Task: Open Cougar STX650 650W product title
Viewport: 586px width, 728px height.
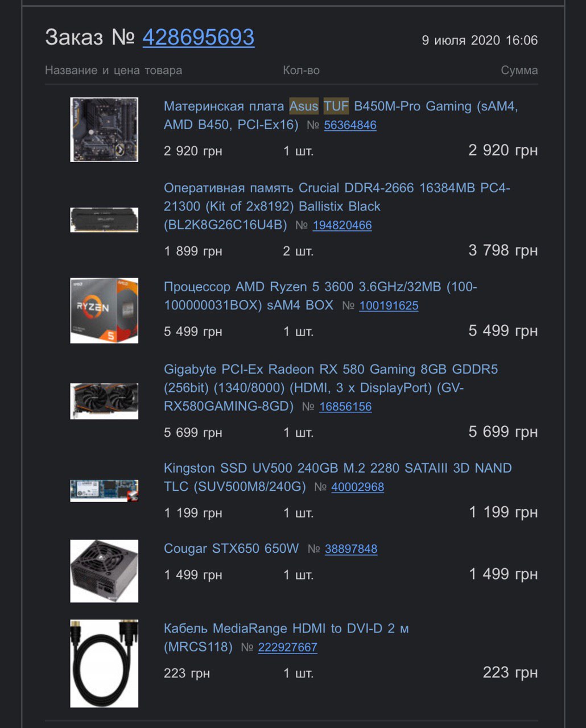Action: (x=231, y=548)
